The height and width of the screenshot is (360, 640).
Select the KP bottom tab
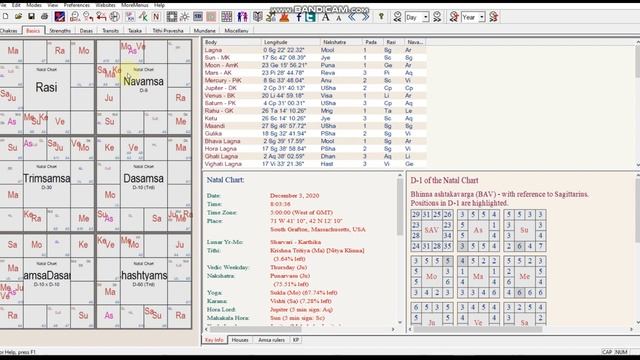coord(296,340)
